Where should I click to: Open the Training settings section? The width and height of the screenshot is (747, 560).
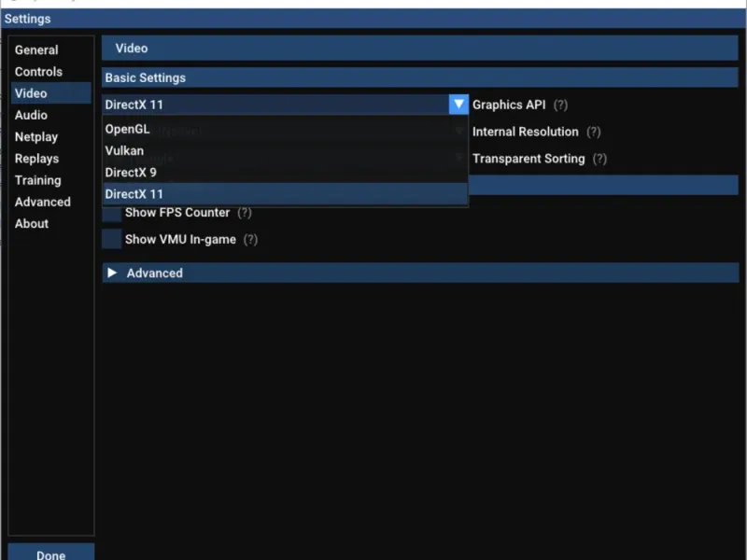pos(50,180)
